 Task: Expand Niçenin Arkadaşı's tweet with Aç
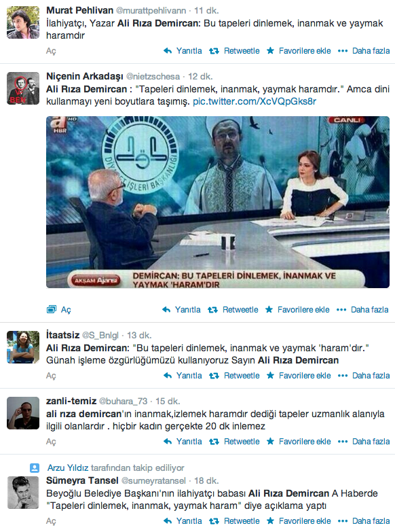click(x=66, y=310)
